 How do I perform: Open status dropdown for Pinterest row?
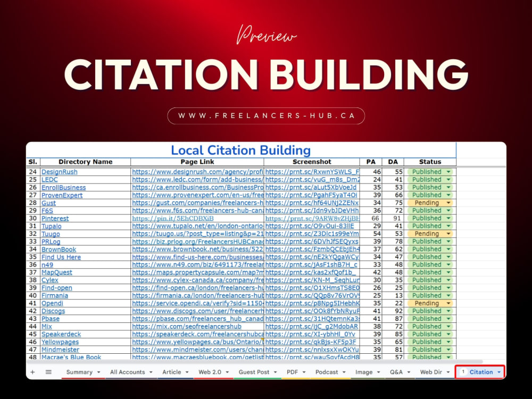(448, 219)
